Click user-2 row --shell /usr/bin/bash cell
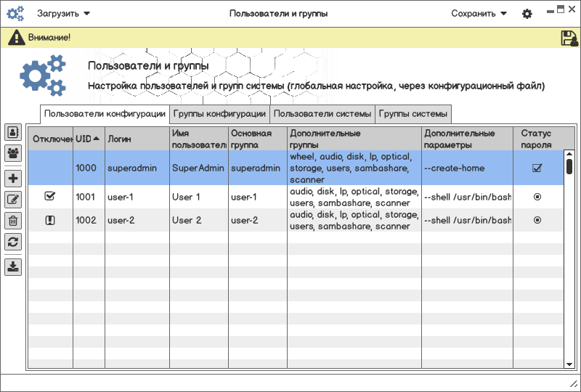The width and height of the screenshot is (581, 392). click(468, 220)
